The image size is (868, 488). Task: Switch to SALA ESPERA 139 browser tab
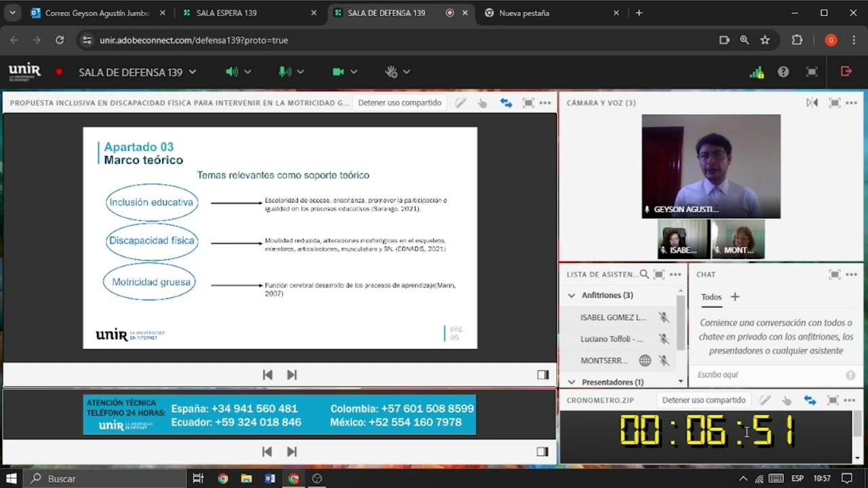(248, 13)
